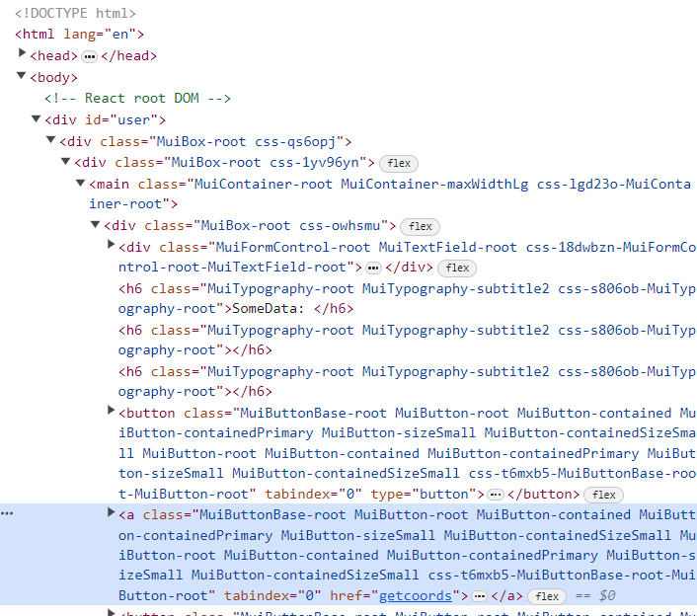The image size is (697, 616).
Task: Click ellipsis inside the anchor element
Action: click(479, 596)
